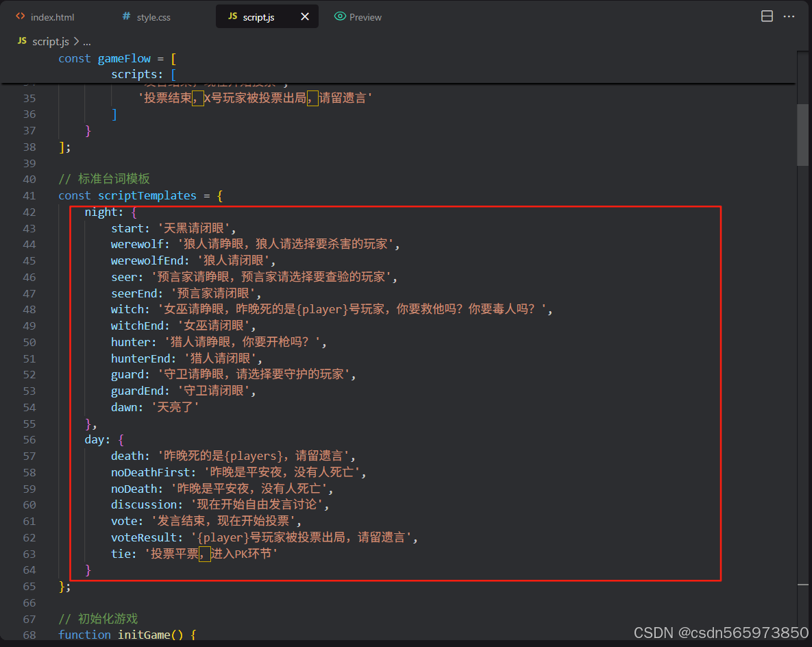
Task: Click the 'night:' key on line 42
Action: (x=104, y=212)
